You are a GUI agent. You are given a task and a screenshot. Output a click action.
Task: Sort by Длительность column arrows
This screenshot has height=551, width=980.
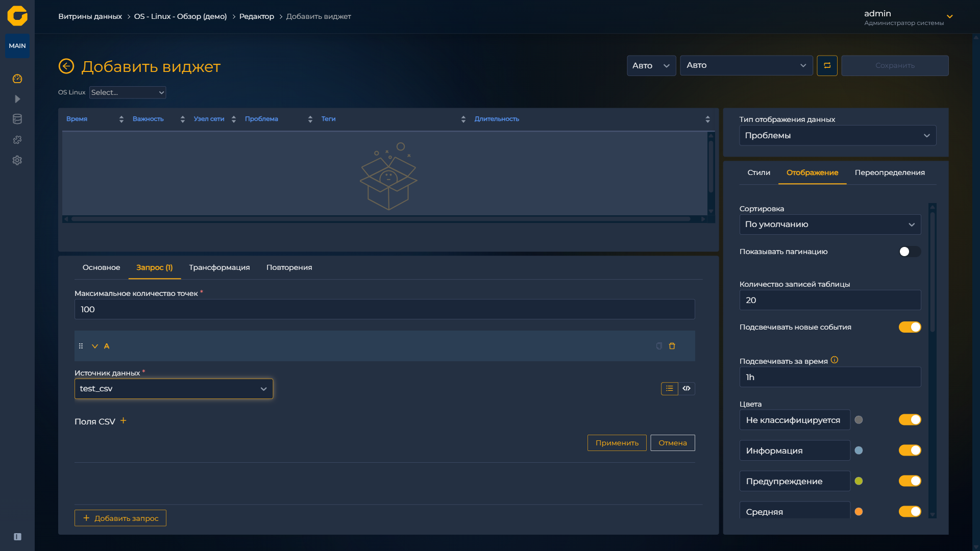pos(707,119)
